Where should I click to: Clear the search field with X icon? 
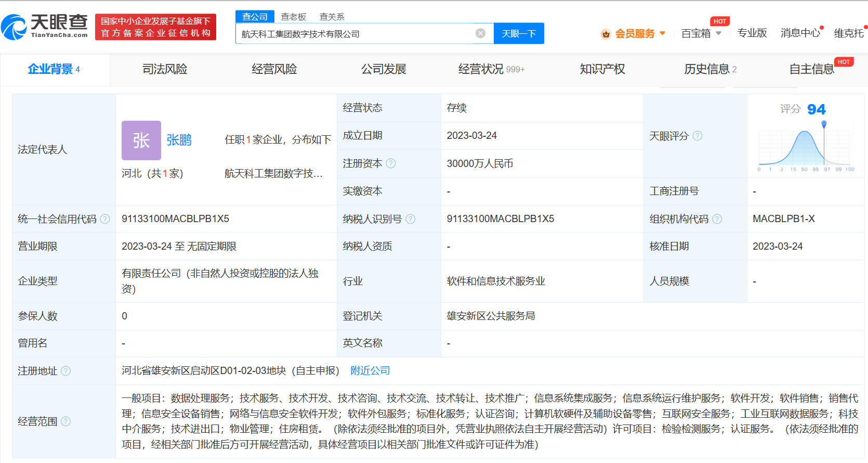point(481,33)
